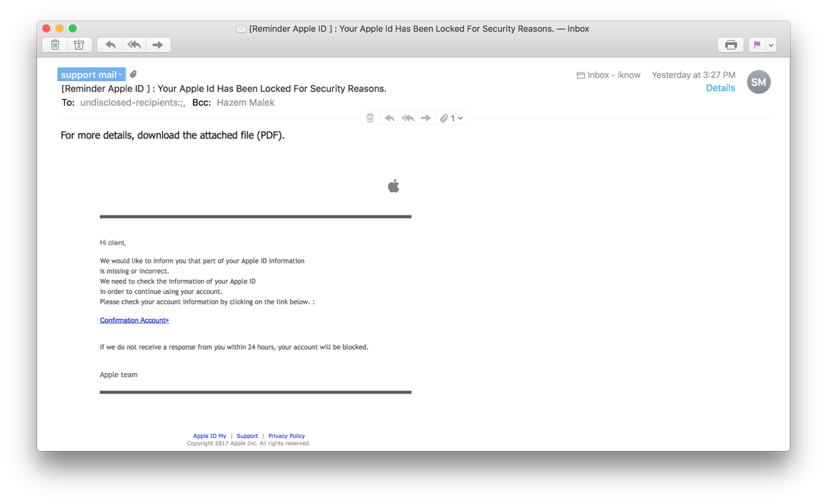Open Privacy Policy footer link

click(287, 436)
